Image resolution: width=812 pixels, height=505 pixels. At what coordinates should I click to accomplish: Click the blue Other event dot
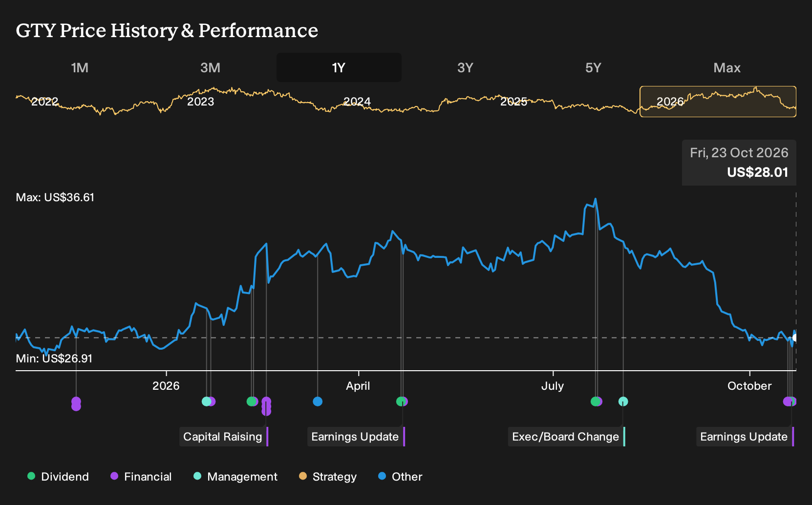pos(318,401)
